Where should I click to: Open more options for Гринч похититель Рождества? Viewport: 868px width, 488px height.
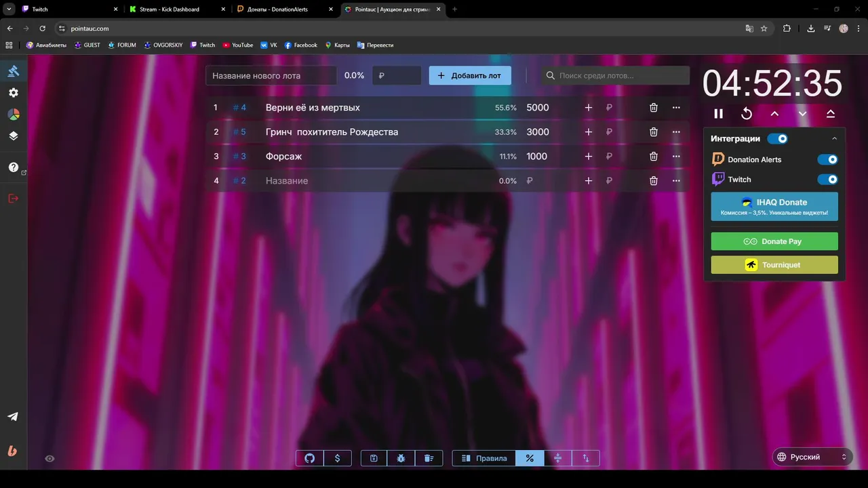[676, 132]
